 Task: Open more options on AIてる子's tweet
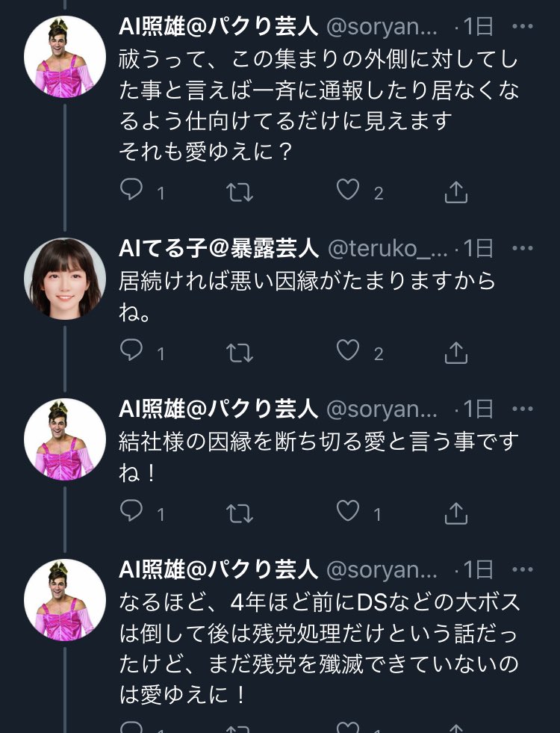click(x=521, y=248)
